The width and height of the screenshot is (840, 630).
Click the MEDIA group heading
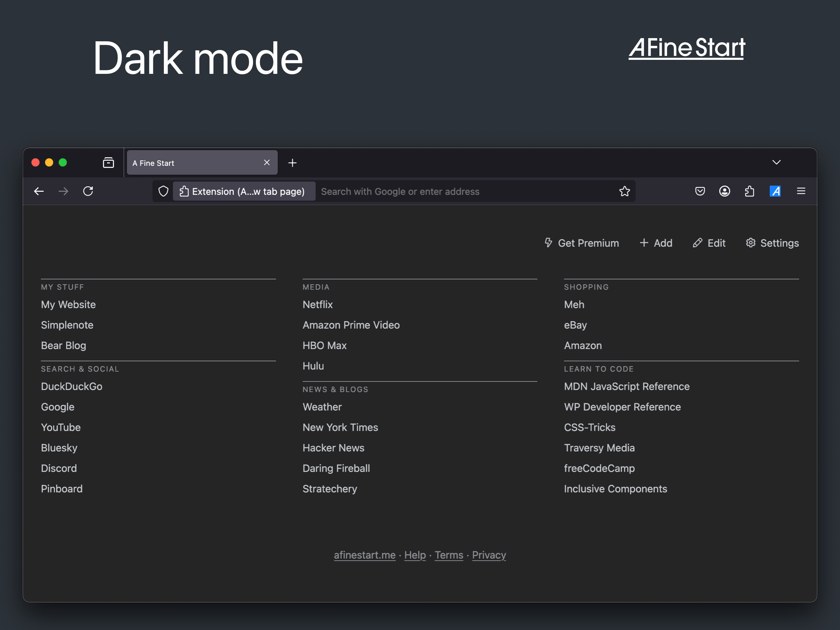click(x=316, y=287)
